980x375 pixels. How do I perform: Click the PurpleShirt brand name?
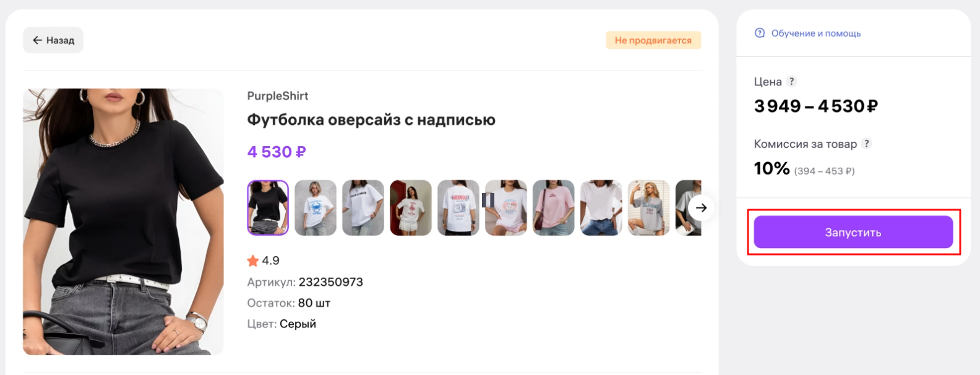pos(278,96)
